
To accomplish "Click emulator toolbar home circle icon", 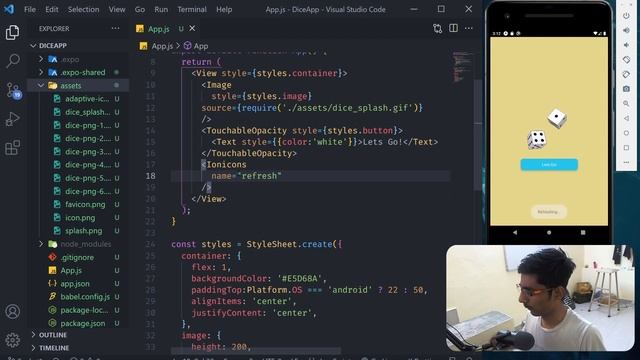I will [x=626, y=133].
